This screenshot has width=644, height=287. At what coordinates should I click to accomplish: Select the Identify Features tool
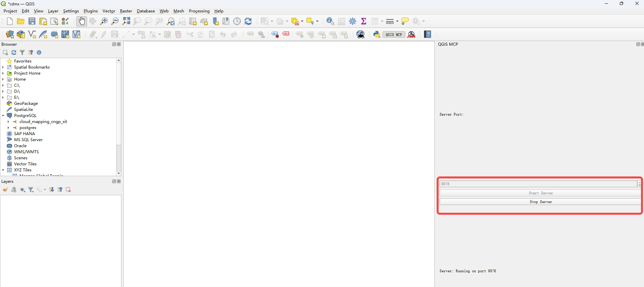coord(330,21)
